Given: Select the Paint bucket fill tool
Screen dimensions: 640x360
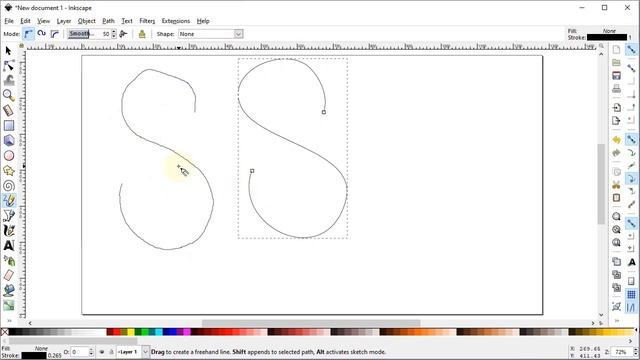Looking at the screenshot, I should (x=9, y=290).
